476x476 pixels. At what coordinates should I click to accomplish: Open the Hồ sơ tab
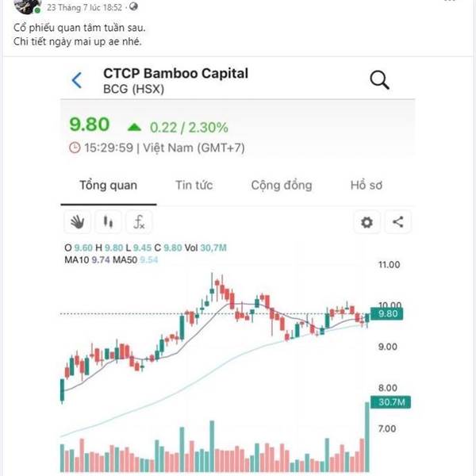click(x=366, y=185)
